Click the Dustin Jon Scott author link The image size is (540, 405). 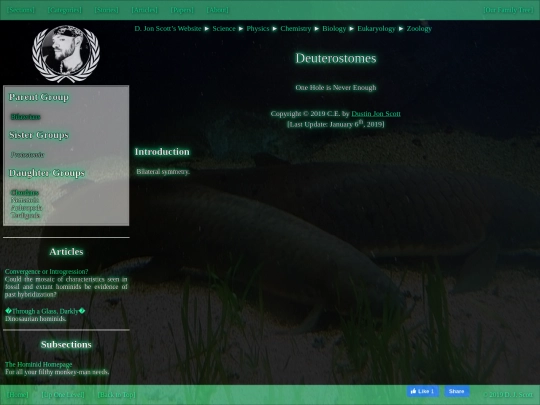coord(376,114)
